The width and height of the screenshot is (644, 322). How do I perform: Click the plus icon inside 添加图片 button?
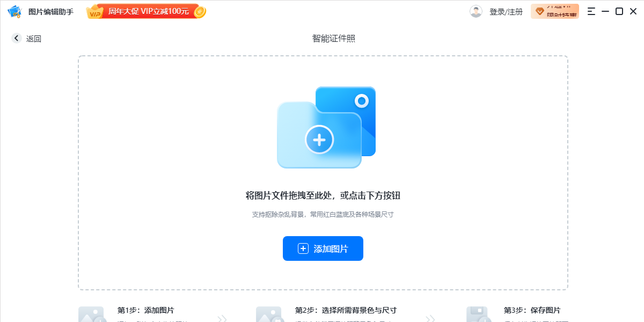click(303, 248)
